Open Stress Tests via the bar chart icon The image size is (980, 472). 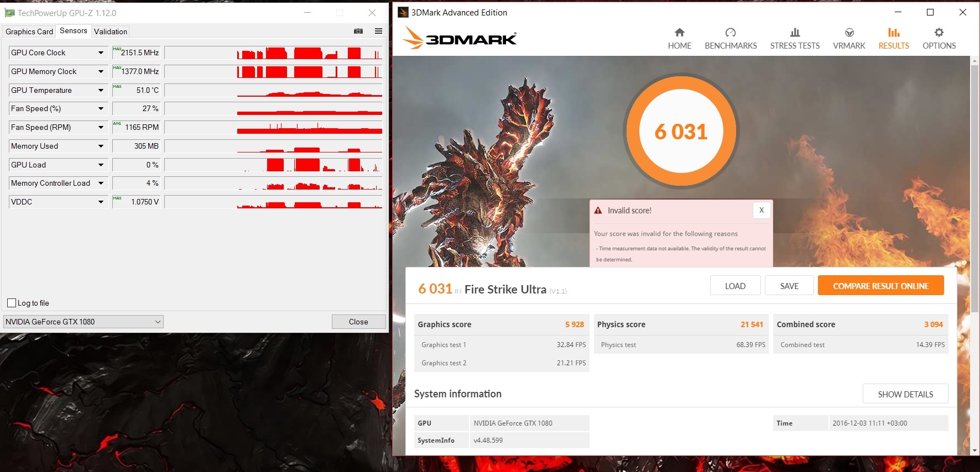point(795,32)
